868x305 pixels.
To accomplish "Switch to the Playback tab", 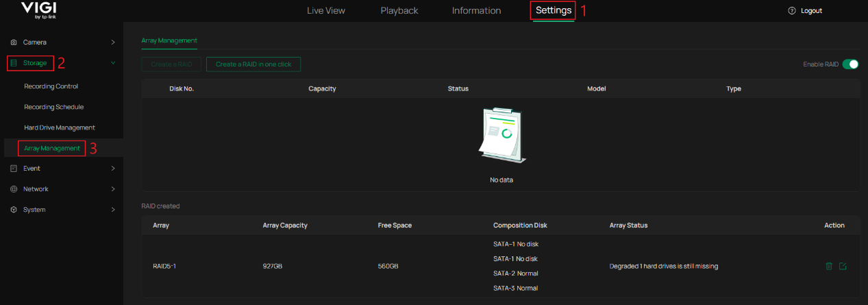I will tap(399, 11).
